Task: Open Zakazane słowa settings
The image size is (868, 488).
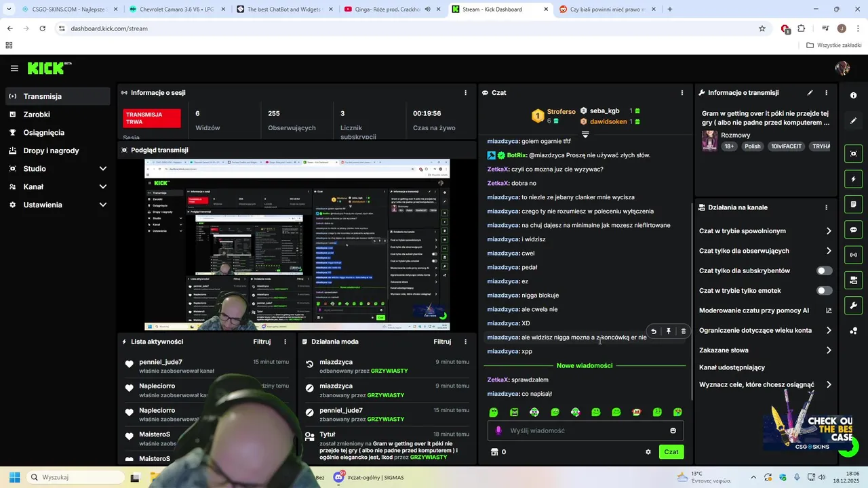Action: (766, 350)
